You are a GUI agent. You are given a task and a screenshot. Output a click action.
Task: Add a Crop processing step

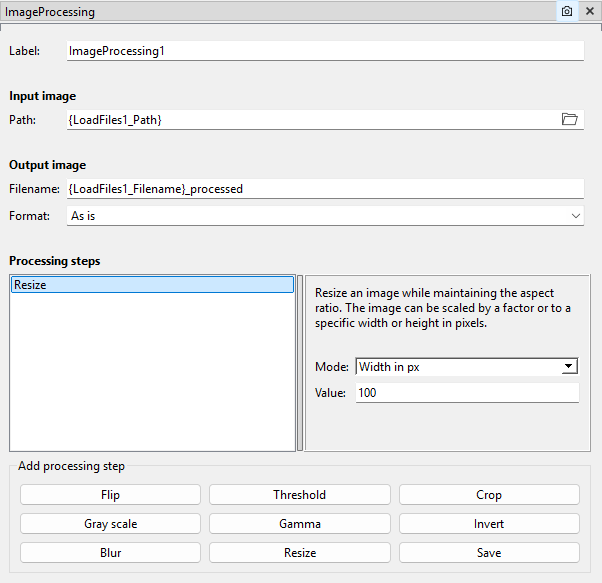[x=489, y=495]
